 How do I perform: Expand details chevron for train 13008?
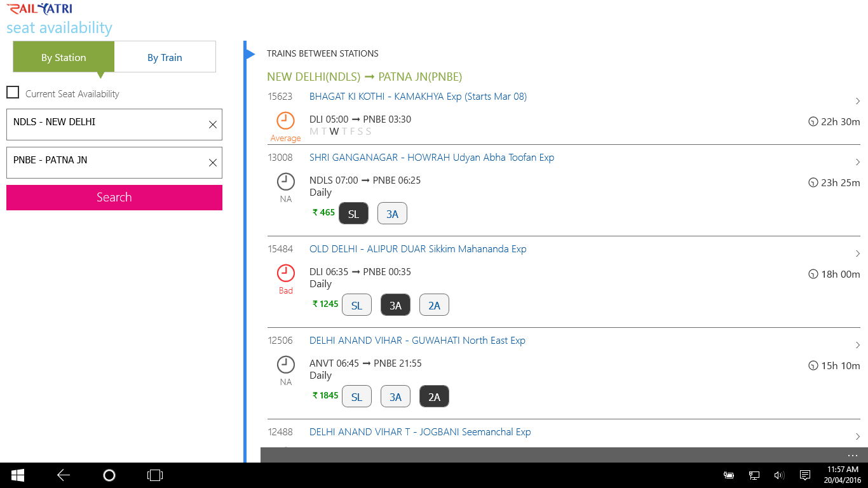[x=857, y=162]
